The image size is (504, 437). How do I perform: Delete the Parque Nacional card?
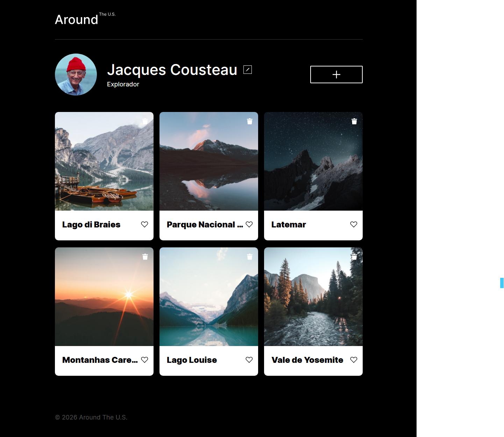pyautogui.click(x=250, y=121)
